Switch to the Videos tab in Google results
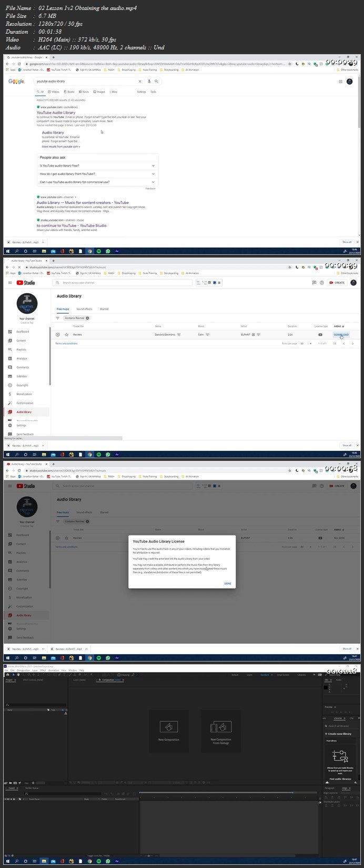 [x=54, y=92]
